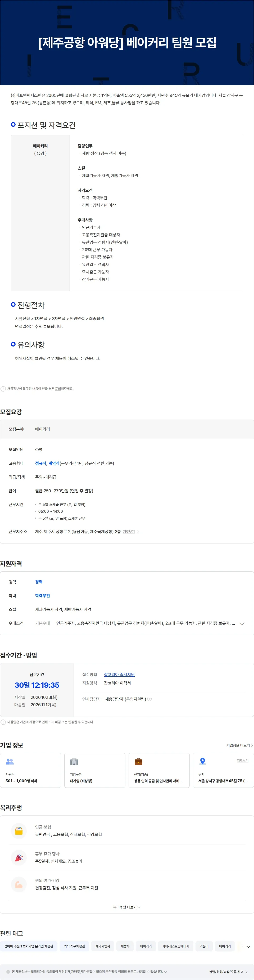Click 제주 제주시 공항로 2 address text
Screen dimensions: 254x980
(x=78, y=532)
